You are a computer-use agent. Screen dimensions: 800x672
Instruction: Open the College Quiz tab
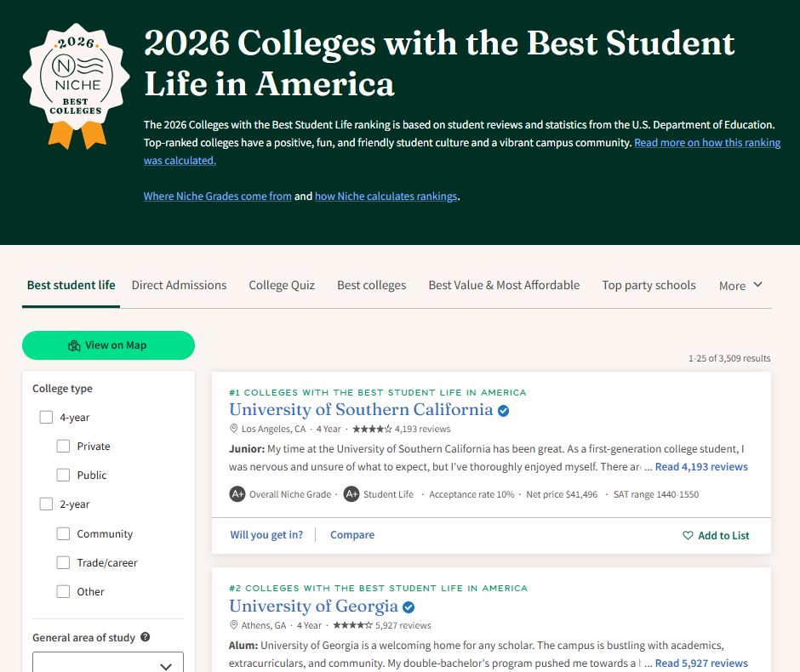click(282, 286)
